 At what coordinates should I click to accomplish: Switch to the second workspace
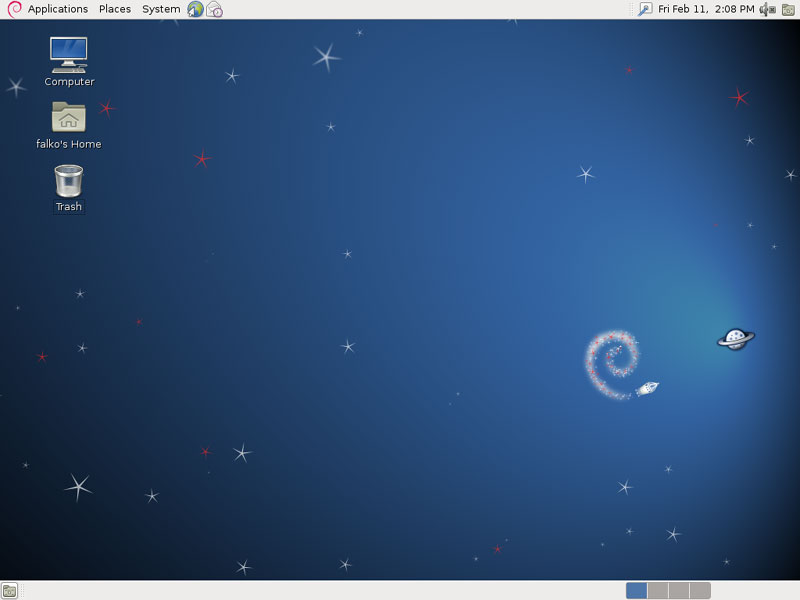tap(658, 591)
